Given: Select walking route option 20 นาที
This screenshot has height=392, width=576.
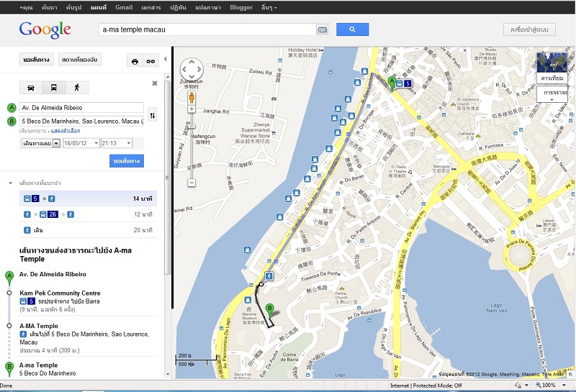Looking at the screenshot, I should (x=88, y=230).
